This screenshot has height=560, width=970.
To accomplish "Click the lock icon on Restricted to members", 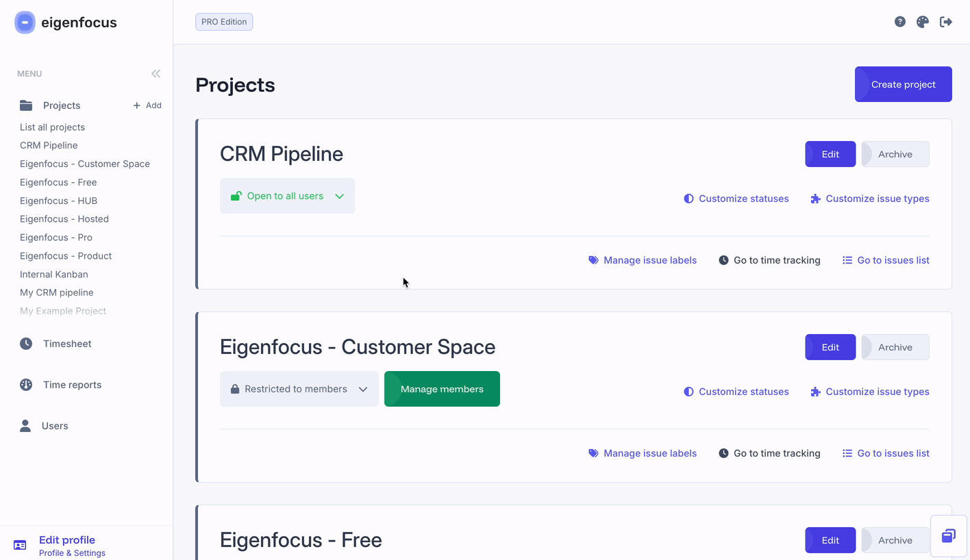I will (x=235, y=388).
